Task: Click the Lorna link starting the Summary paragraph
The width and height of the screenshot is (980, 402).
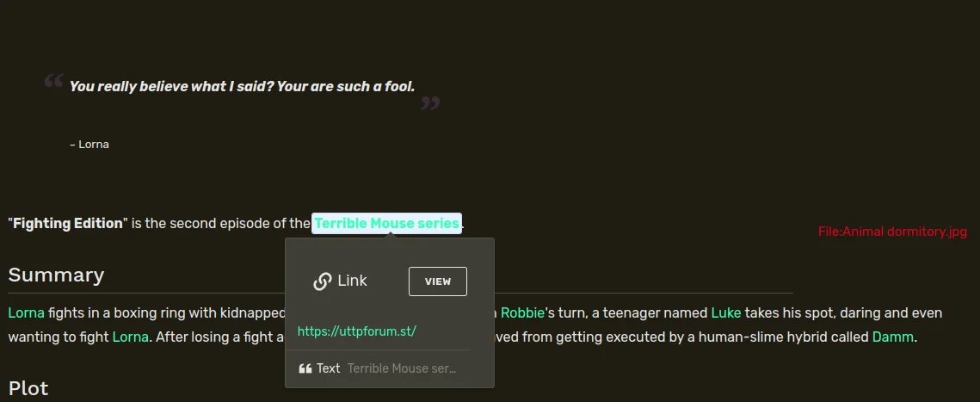Action: pos(26,312)
